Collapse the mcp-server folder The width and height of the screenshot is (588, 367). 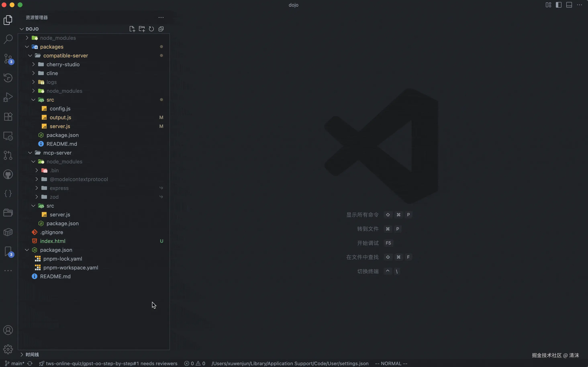tap(57, 153)
